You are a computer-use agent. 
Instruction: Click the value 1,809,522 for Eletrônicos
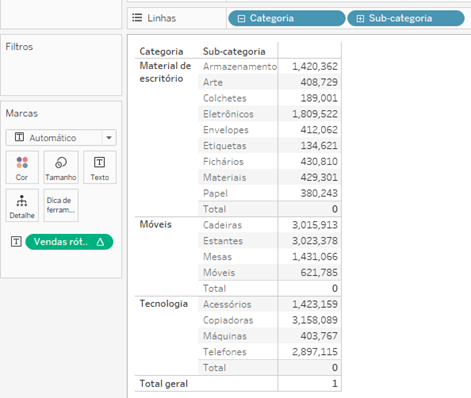point(315,114)
